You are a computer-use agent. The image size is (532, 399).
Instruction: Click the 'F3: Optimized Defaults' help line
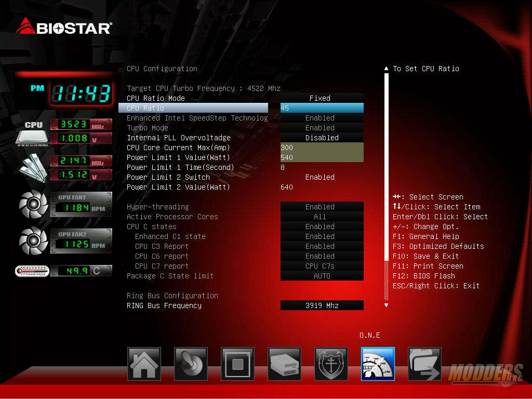[438, 246]
